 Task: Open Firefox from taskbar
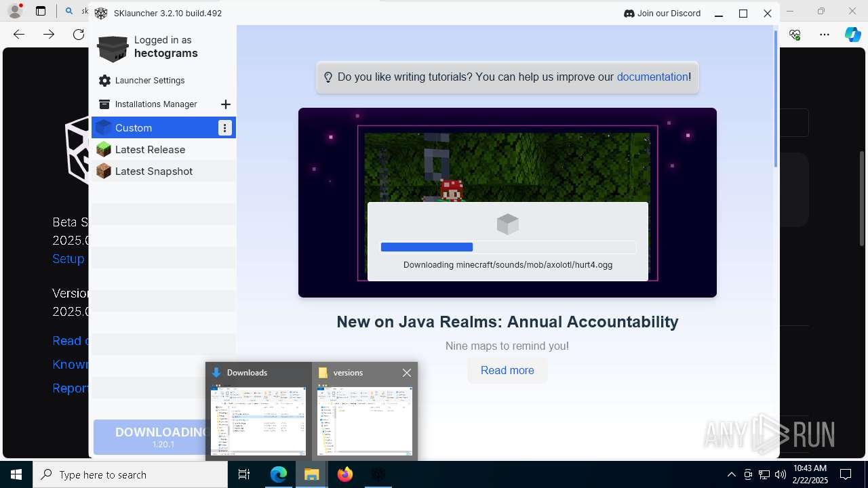coord(345,474)
